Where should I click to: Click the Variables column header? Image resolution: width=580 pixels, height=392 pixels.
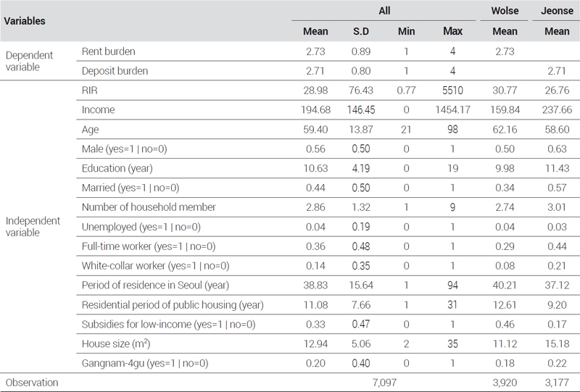point(25,21)
